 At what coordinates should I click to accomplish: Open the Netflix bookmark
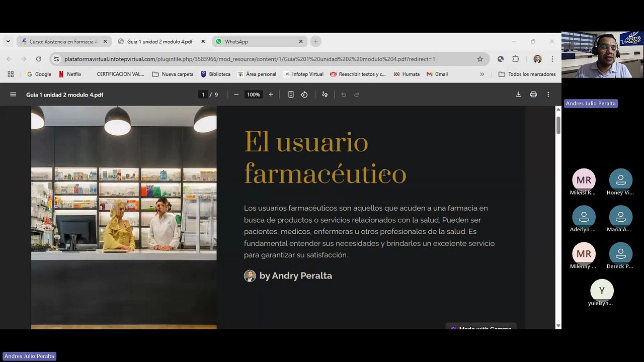[70, 74]
